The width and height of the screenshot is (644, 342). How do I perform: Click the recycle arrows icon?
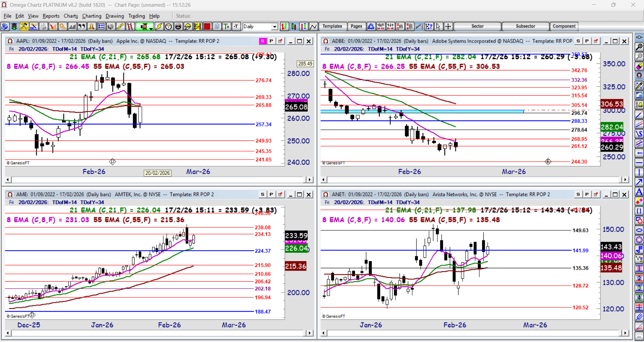pos(371,26)
